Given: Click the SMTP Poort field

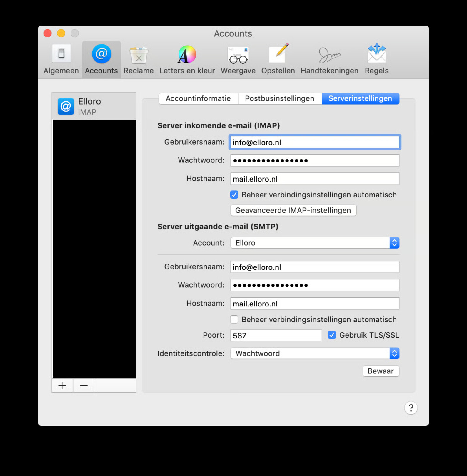Looking at the screenshot, I should [x=276, y=335].
